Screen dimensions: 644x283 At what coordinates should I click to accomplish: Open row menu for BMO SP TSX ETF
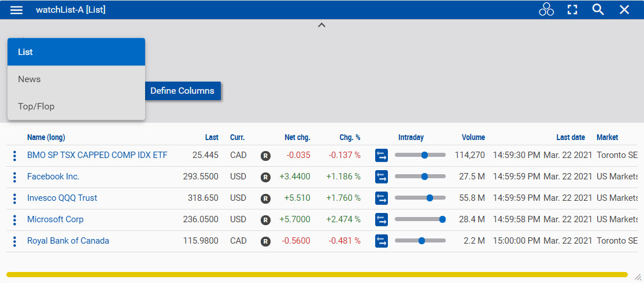pyautogui.click(x=14, y=156)
